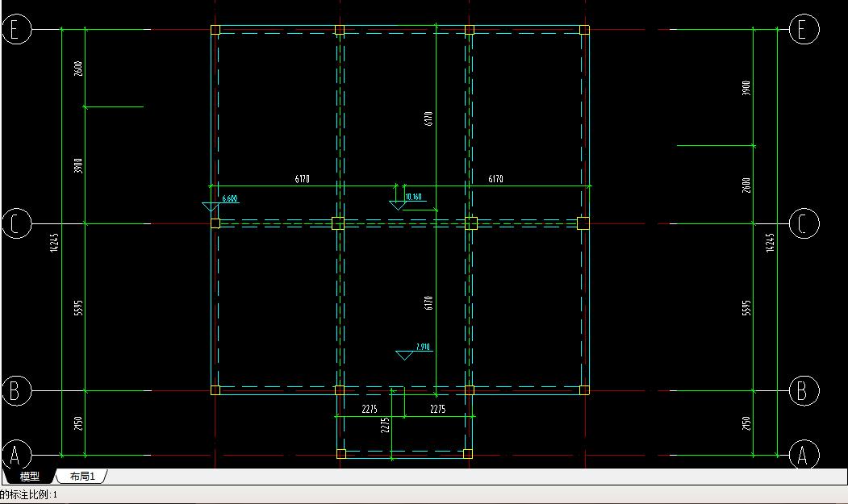
Task: Select the left-side axis bubble E
Action: pyautogui.click(x=16, y=29)
